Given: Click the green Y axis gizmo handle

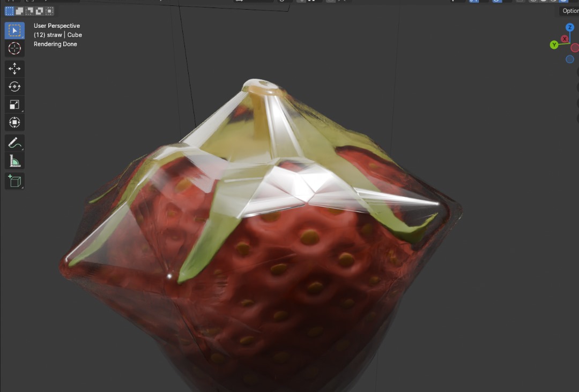Looking at the screenshot, I should coord(554,45).
